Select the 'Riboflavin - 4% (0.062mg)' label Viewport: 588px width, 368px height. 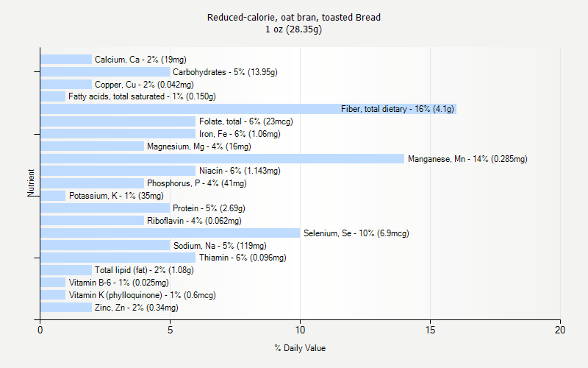194,220
